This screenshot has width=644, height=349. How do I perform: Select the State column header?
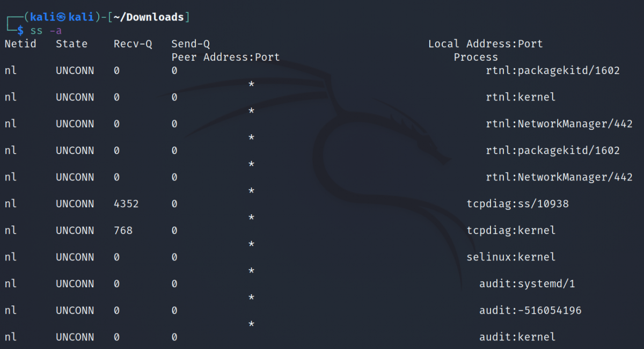click(x=71, y=44)
